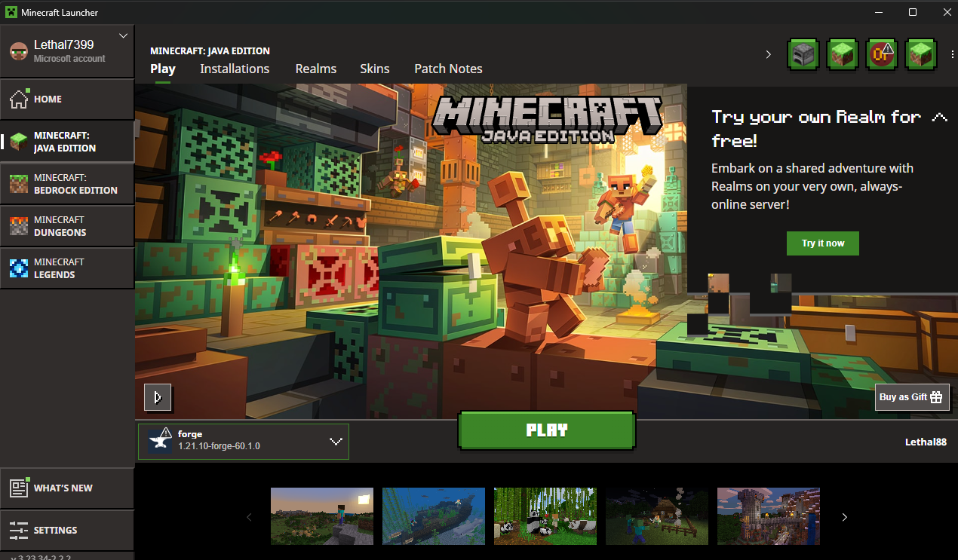
Task: Open launcher Settings
Action: [x=67, y=530]
